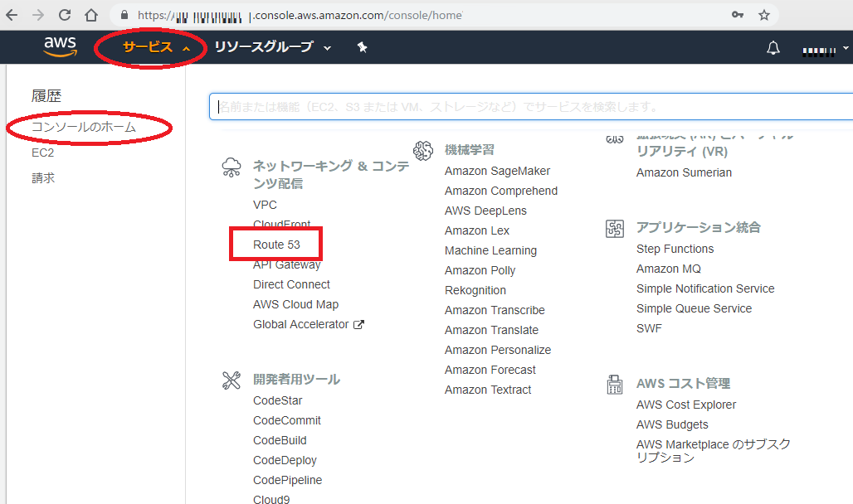Image resolution: width=853 pixels, height=504 pixels.
Task: Select コンソールのホーム in history
Action: pos(83,128)
